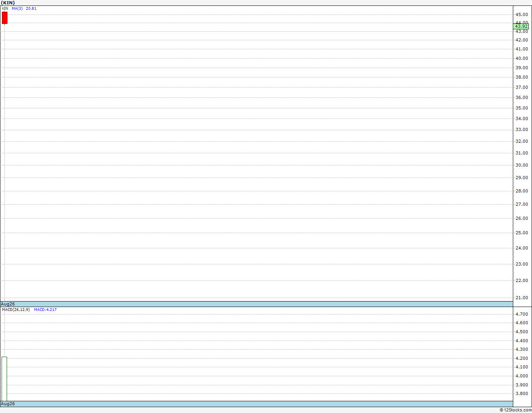
Task: Click the green MACD histogram bar
Action: click(x=4, y=379)
